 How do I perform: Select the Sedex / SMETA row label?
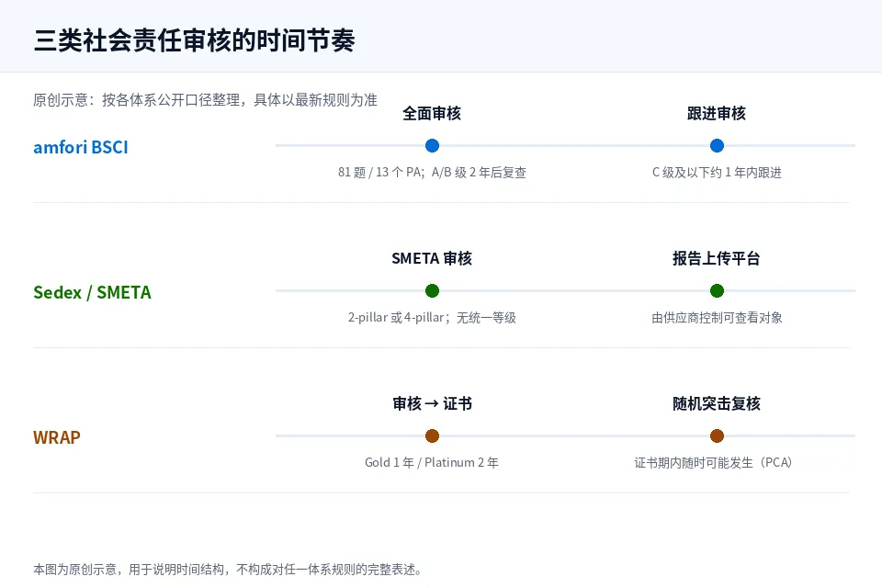[92, 292]
